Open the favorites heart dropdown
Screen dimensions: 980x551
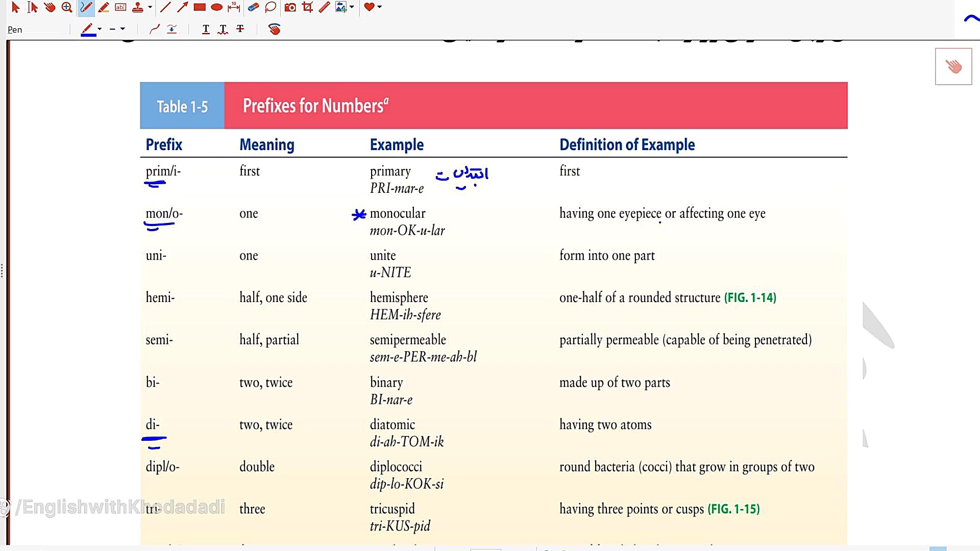(x=379, y=7)
